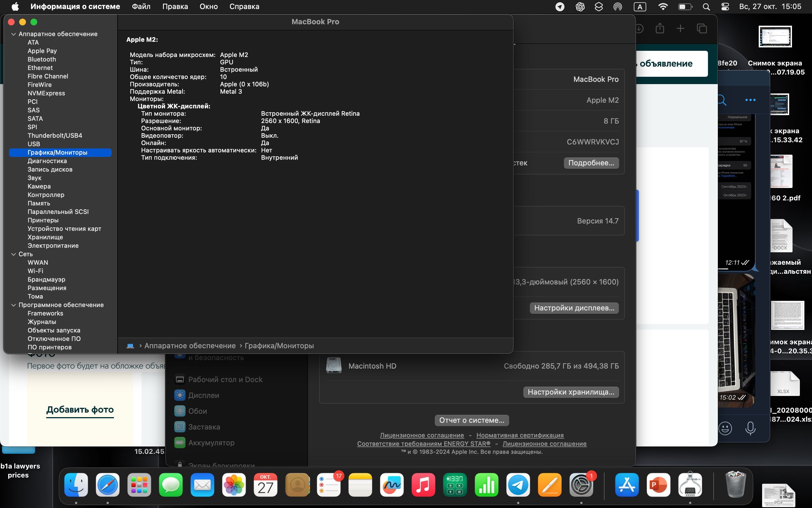Click the Telegram emoji button

pyautogui.click(x=725, y=428)
